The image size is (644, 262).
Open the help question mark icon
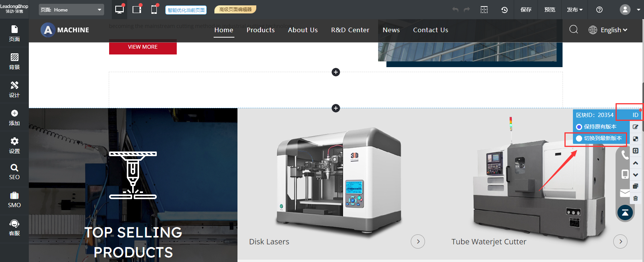pyautogui.click(x=599, y=10)
